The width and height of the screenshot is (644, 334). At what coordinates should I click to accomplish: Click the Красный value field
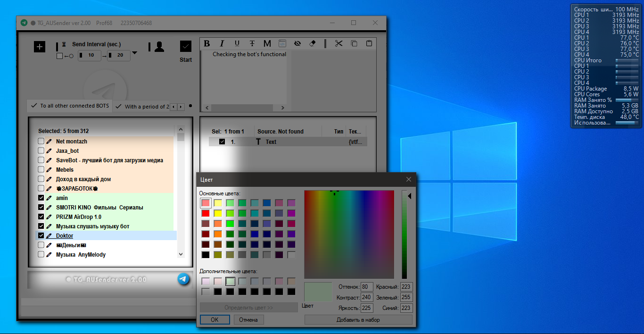click(x=406, y=287)
